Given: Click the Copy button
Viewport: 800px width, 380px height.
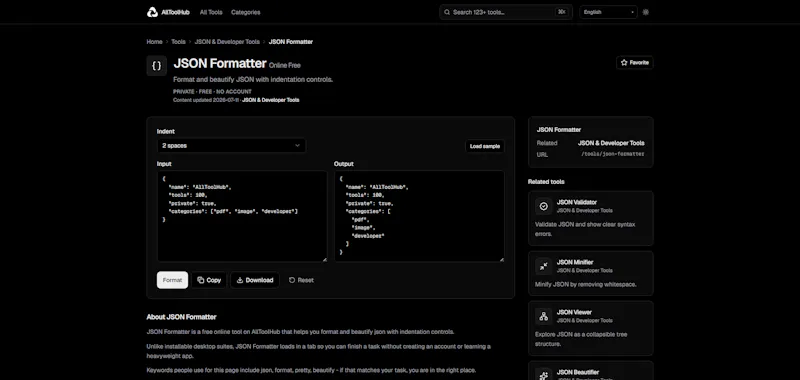Looking at the screenshot, I should point(209,280).
